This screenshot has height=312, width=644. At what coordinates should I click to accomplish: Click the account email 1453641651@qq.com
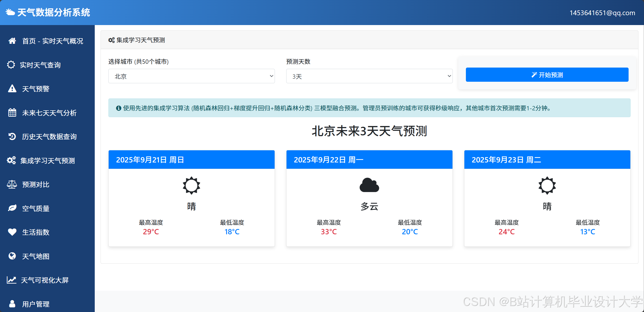602,13
